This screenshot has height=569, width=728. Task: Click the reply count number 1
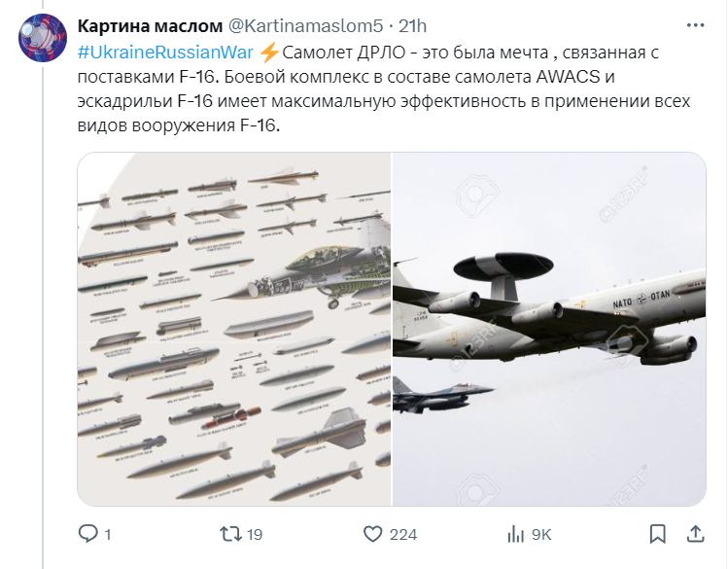click(x=108, y=535)
